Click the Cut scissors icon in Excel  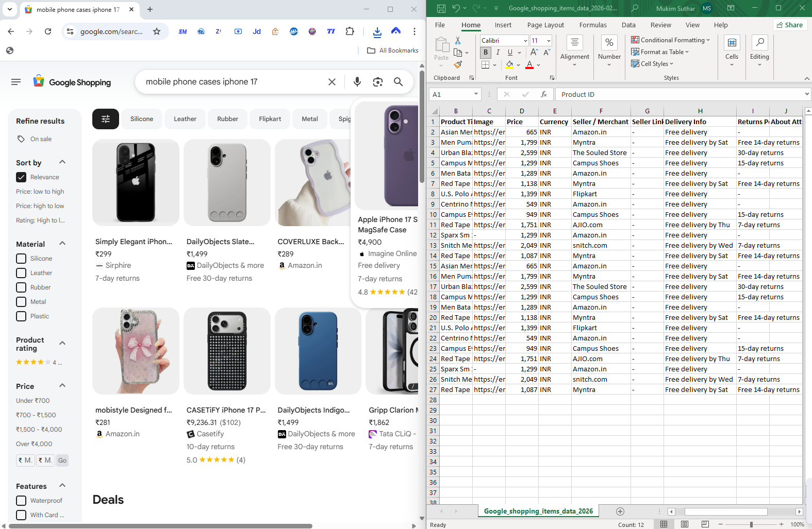click(458, 41)
